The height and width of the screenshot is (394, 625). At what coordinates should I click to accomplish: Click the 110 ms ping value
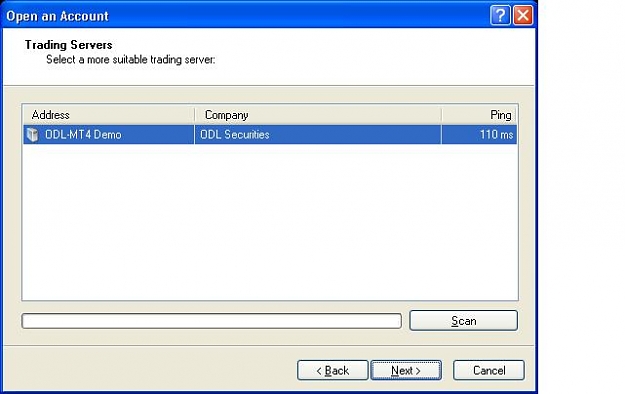(x=496, y=135)
